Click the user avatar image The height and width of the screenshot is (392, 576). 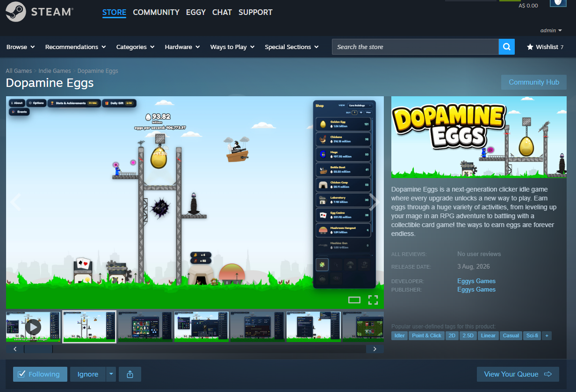click(558, 3)
